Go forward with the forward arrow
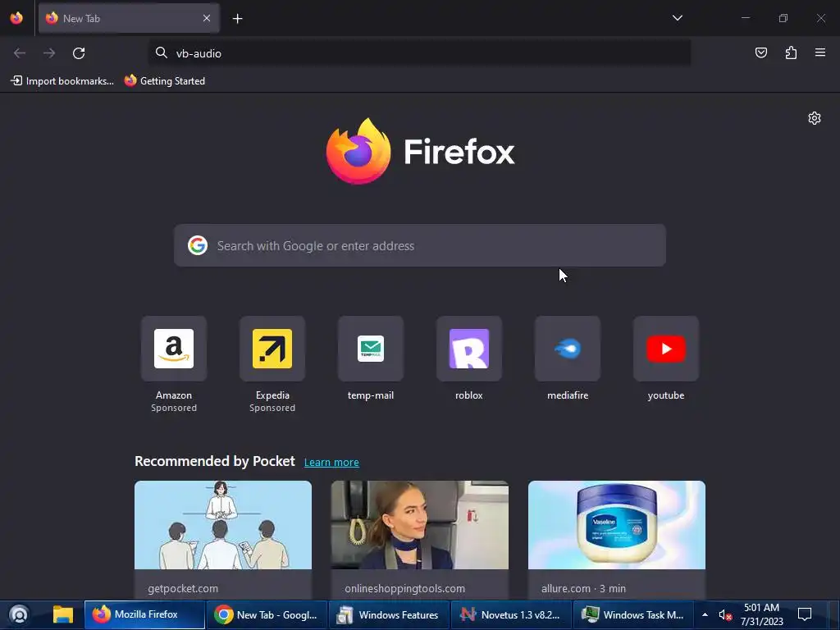840x630 pixels. point(49,53)
